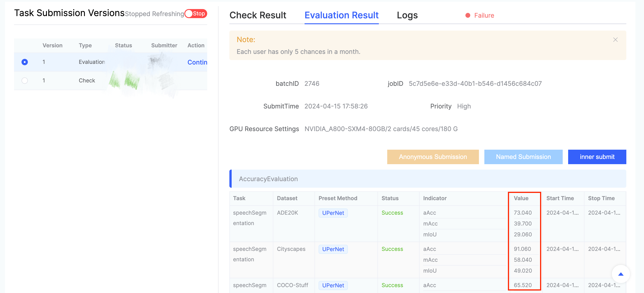Open the Check Result tab

257,15
